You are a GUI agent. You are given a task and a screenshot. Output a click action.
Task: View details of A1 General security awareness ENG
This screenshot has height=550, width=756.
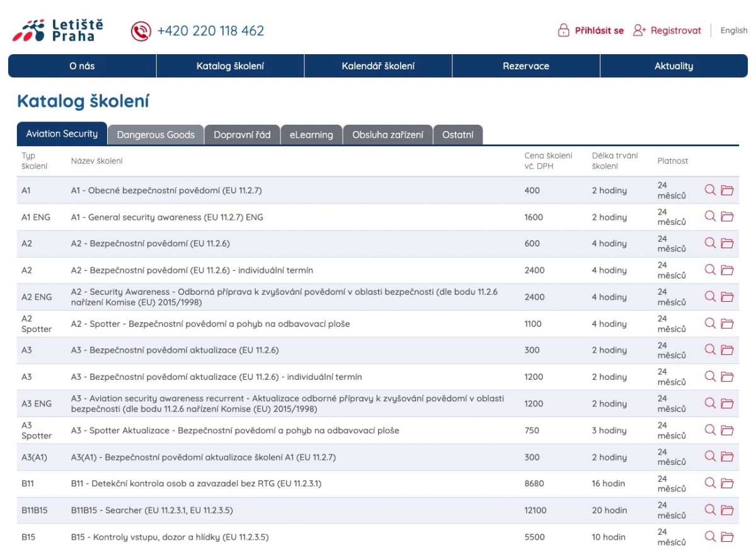pyautogui.click(x=710, y=217)
